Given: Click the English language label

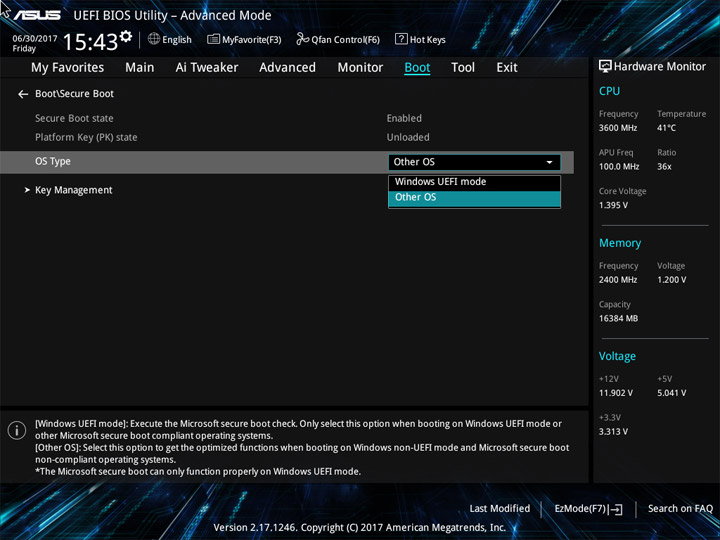Looking at the screenshot, I should [177, 40].
